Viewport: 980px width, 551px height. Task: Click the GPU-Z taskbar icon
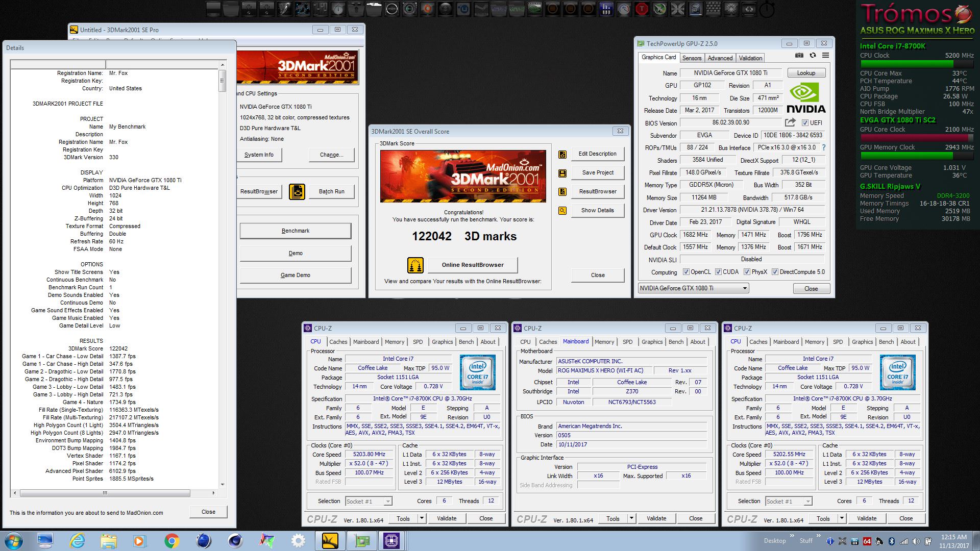tap(361, 541)
